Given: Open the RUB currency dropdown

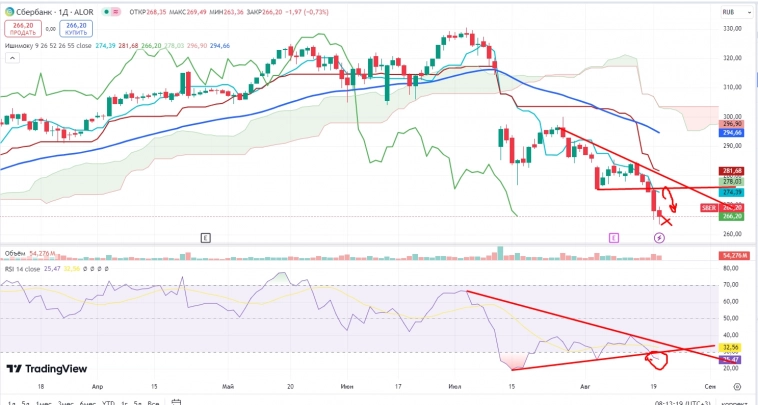Looking at the screenshot, I should (737, 12).
